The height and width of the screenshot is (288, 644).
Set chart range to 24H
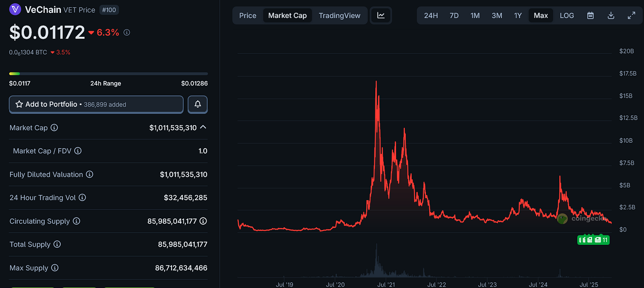pyautogui.click(x=431, y=15)
